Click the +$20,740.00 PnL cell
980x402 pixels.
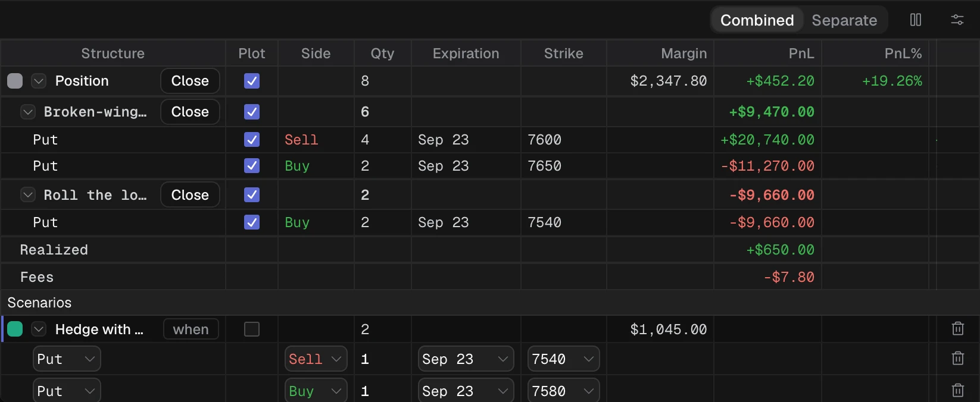pyautogui.click(x=767, y=140)
